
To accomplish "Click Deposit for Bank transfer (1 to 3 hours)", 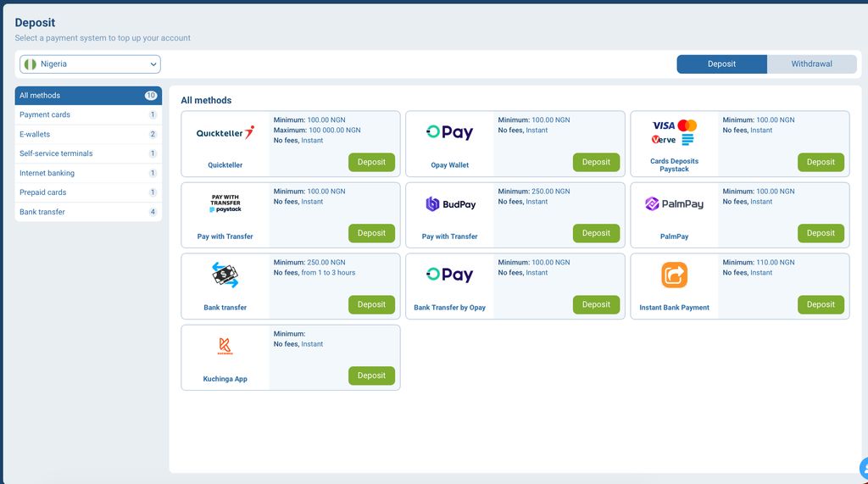I will (x=371, y=304).
